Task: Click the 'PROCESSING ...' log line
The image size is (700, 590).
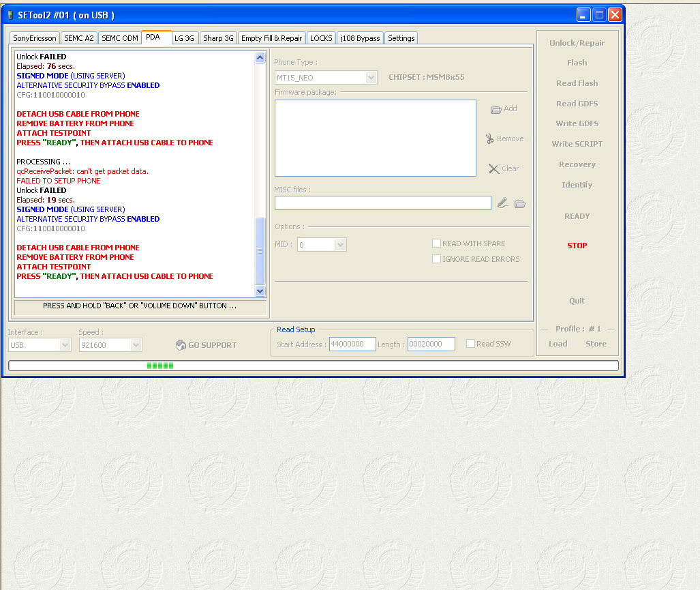Action: [44, 162]
